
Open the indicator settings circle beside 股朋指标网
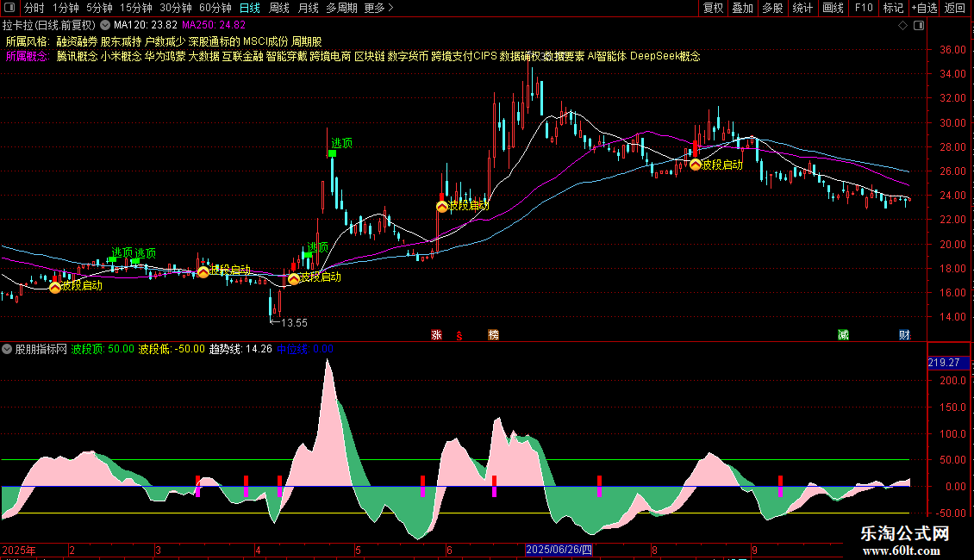click(x=7, y=349)
